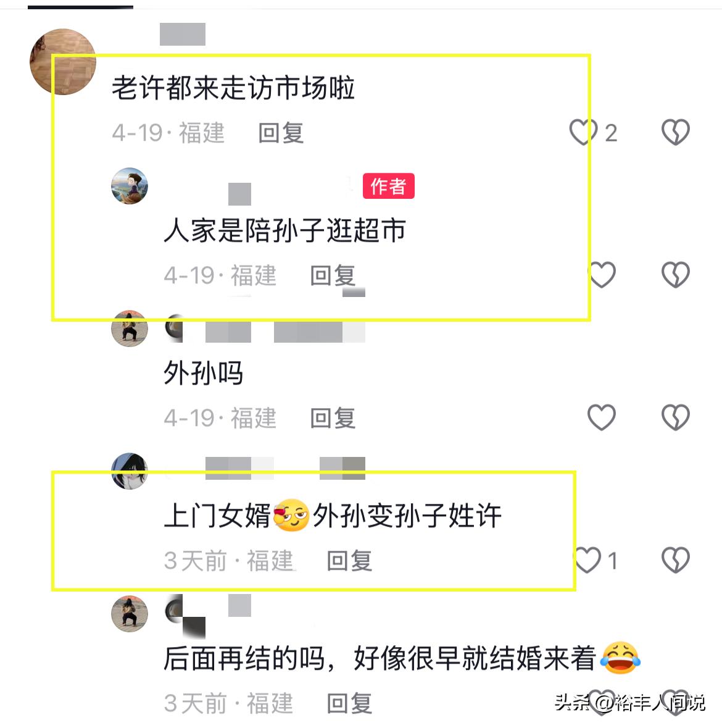Reply to the '外孙吗' comment
The height and width of the screenshot is (728, 722).
pyautogui.click(x=333, y=418)
